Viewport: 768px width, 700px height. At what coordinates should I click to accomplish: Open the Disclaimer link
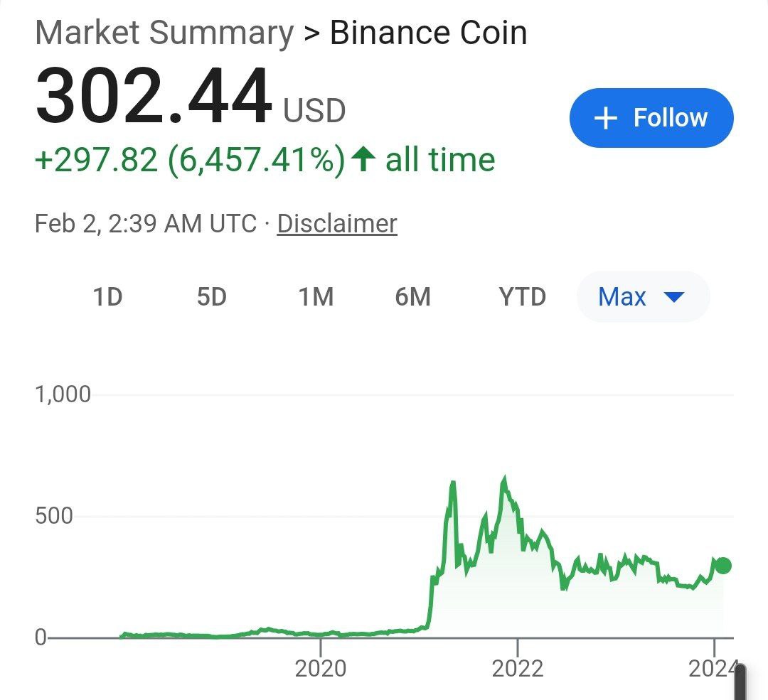point(337,224)
